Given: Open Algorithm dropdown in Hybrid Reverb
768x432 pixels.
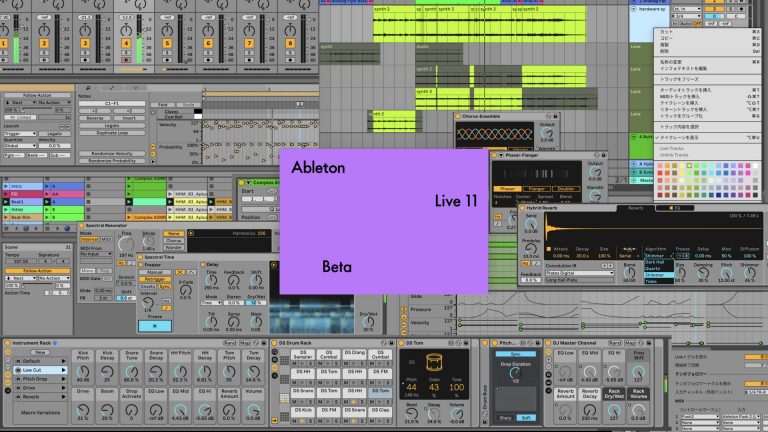Looking at the screenshot, I should tap(659, 256).
